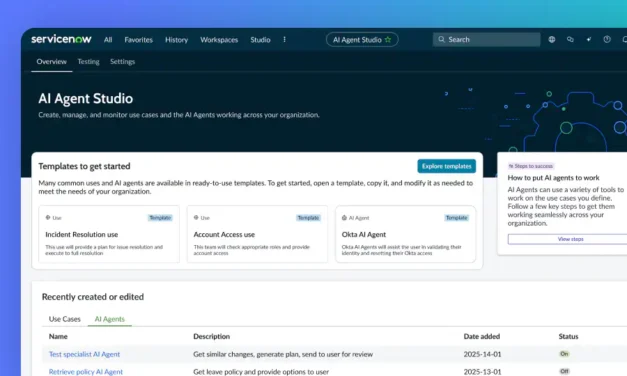Click 'How to put AI agents to work' heading
The height and width of the screenshot is (376, 627).
click(x=553, y=178)
